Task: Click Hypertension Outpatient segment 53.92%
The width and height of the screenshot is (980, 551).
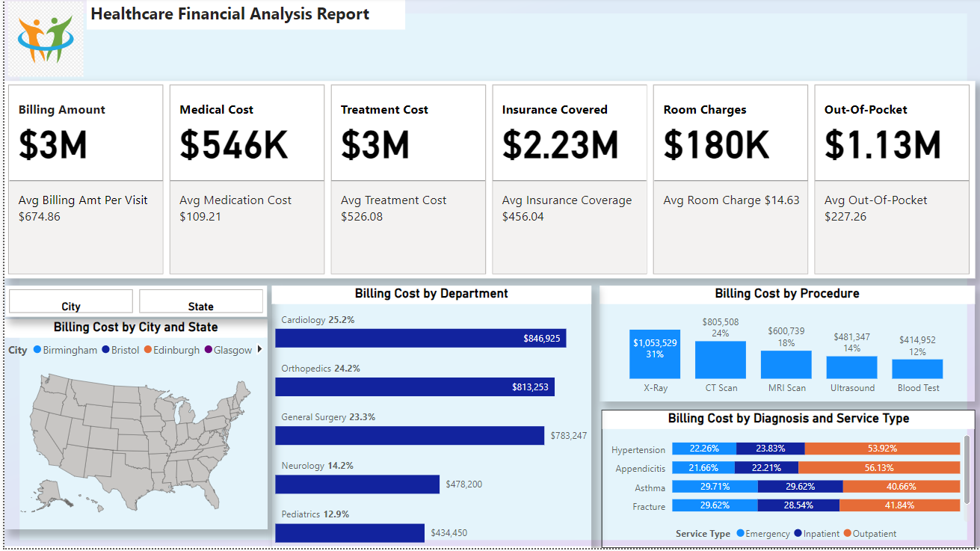Action: pos(882,449)
